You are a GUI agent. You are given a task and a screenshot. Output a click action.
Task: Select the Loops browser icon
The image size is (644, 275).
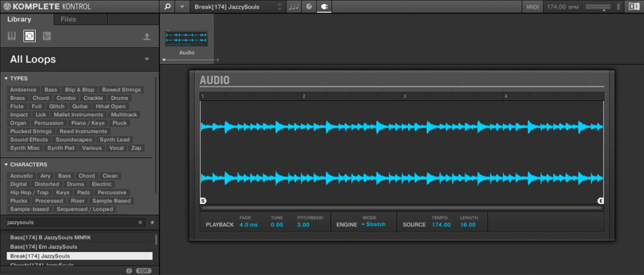click(29, 36)
